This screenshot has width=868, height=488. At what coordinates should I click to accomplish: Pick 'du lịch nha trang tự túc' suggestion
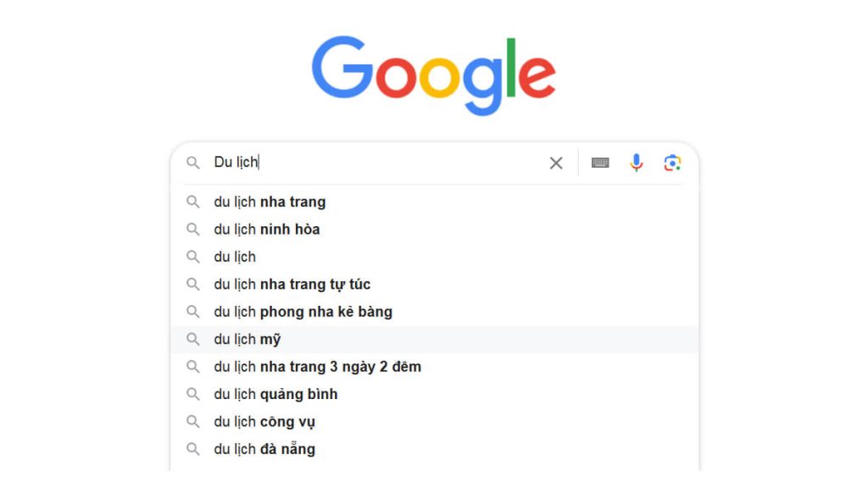pos(292,284)
